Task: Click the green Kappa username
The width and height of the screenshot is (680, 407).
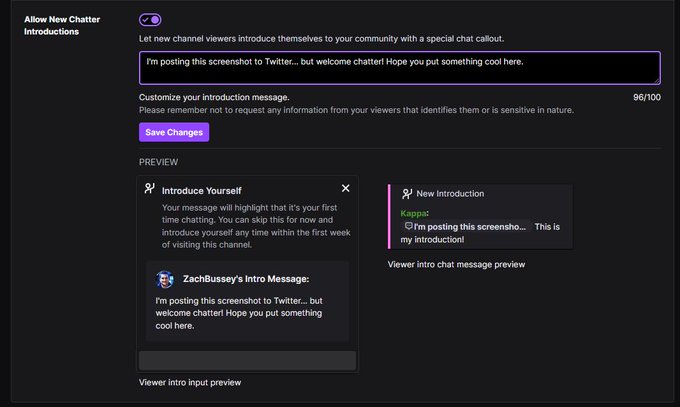Action: click(413, 213)
